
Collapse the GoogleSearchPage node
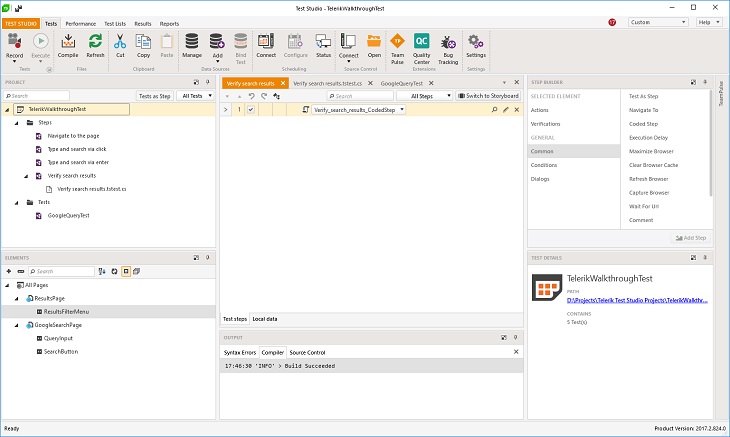click(x=17, y=325)
